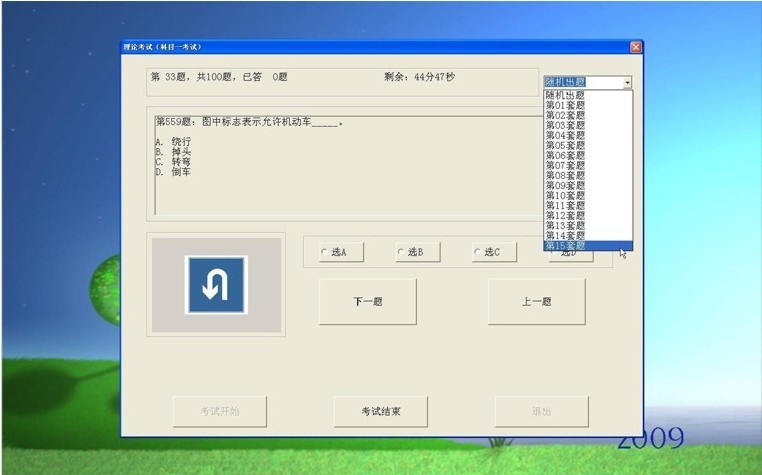The image size is (762, 475).
Task: Click answer text B. 掉头
Action: coord(173,152)
